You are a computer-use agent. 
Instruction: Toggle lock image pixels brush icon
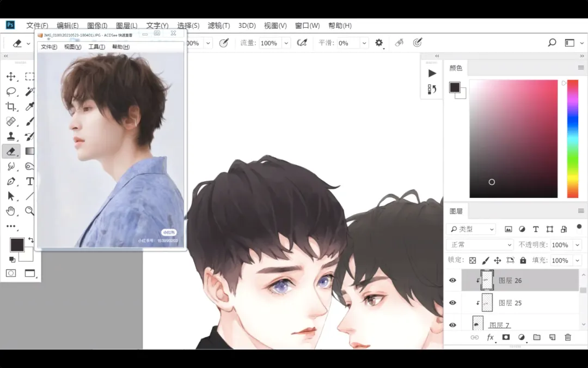485,260
